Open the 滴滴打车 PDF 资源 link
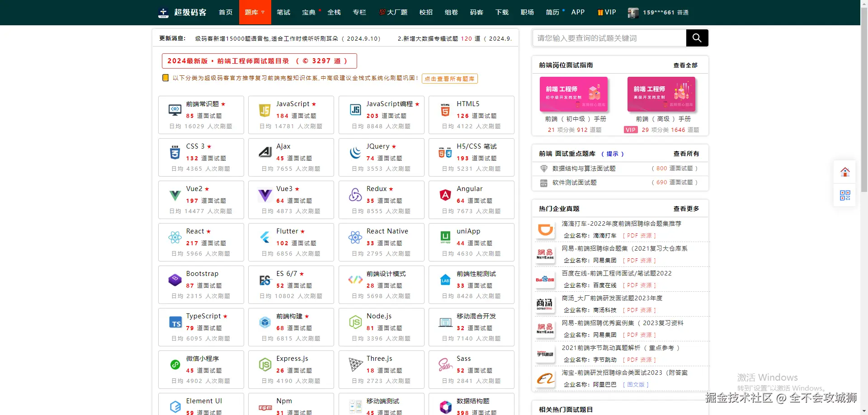 [x=639, y=235]
